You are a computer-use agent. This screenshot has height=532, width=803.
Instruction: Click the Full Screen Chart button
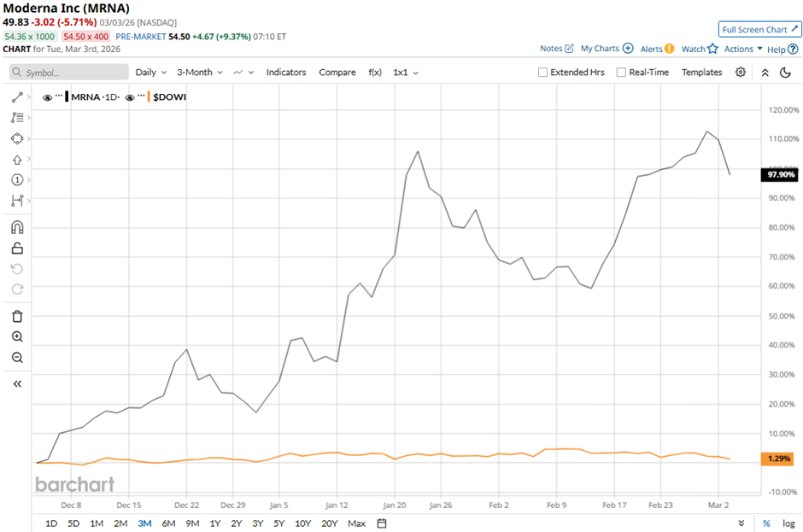(759, 29)
